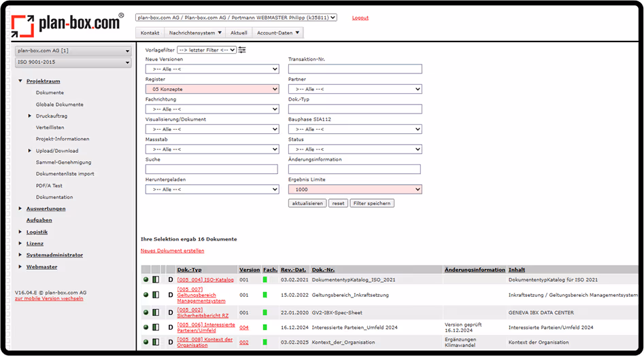Select Globale Dokumente in the sidebar
This screenshot has width=644, height=356.
(x=60, y=105)
